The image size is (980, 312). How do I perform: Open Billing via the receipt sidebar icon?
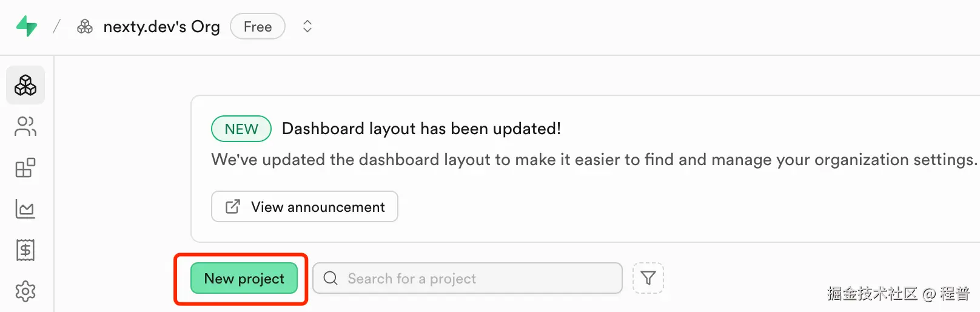(25, 250)
